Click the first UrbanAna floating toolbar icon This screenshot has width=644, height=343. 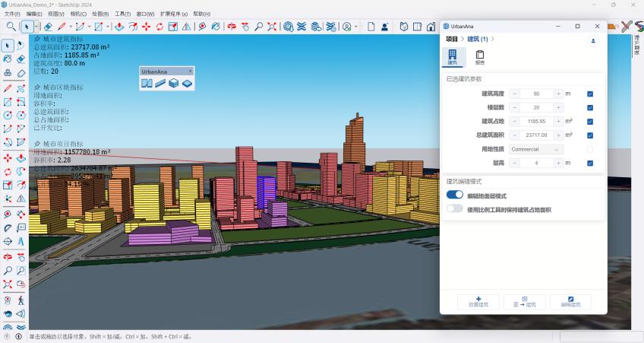[x=147, y=84]
